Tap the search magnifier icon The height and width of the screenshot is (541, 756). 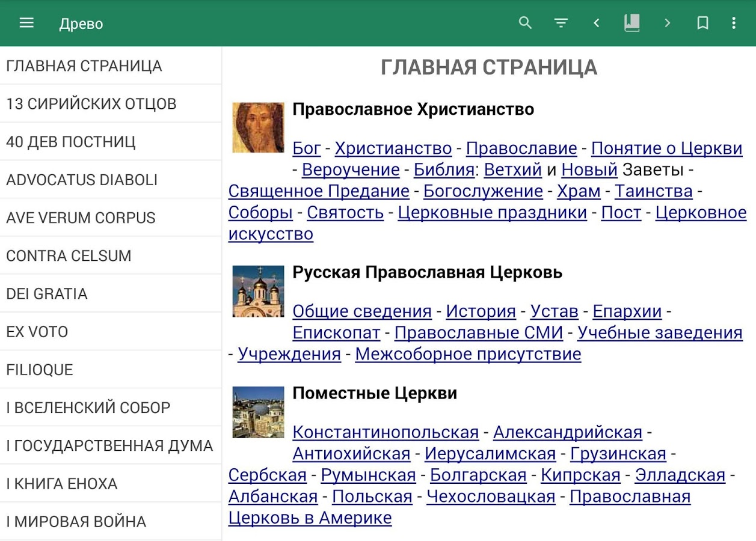click(526, 23)
